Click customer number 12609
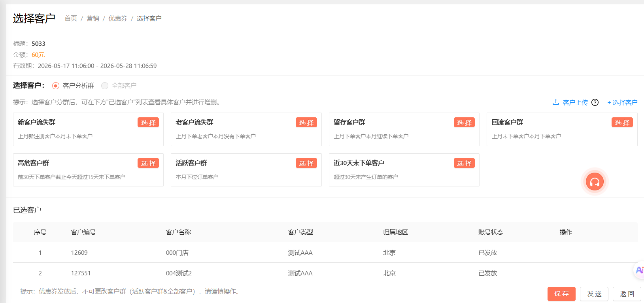Image resolution: width=644 pixels, height=303 pixels. pyautogui.click(x=79, y=253)
